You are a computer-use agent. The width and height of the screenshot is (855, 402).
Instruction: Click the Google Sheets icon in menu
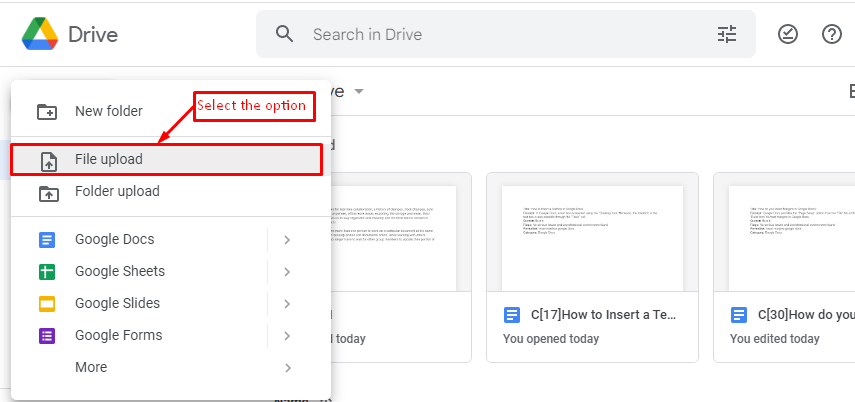pos(47,272)
